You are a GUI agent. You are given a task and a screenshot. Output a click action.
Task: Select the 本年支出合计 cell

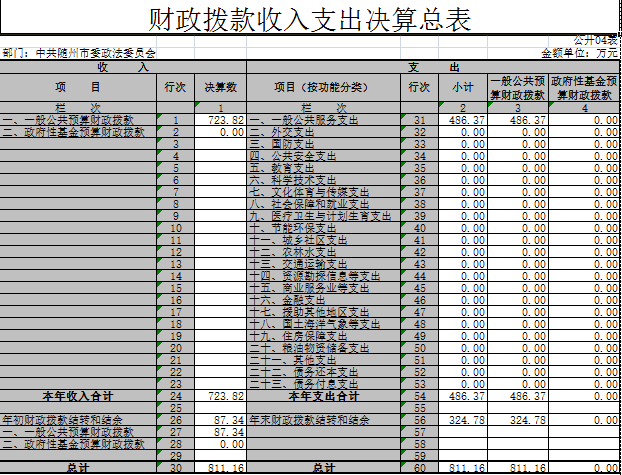[x=322, y=396]
